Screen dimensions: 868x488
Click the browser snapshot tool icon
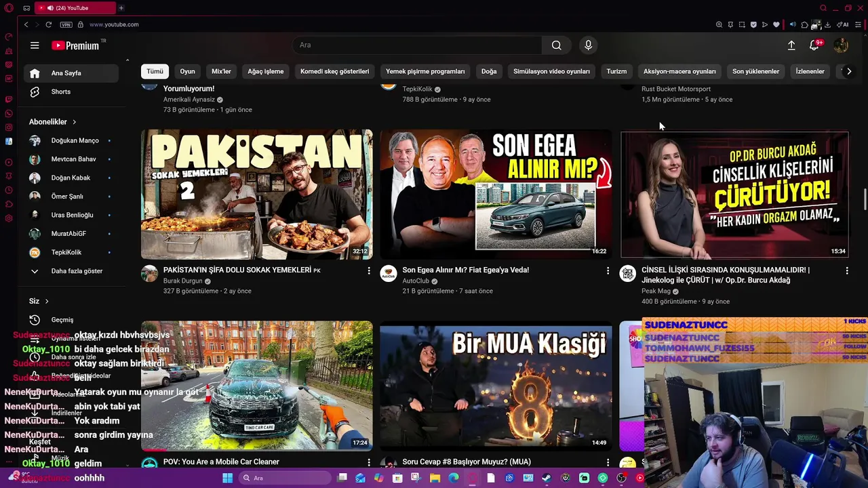tap(742, 24)
